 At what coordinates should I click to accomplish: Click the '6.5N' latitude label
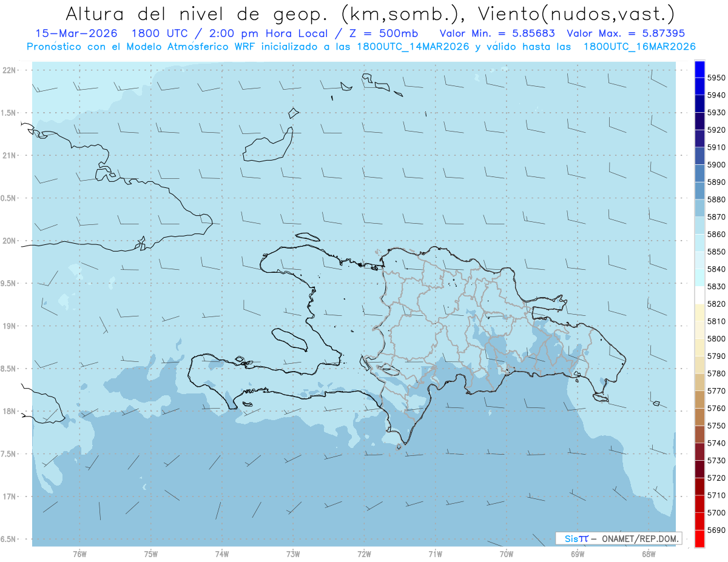coord(8,539)
